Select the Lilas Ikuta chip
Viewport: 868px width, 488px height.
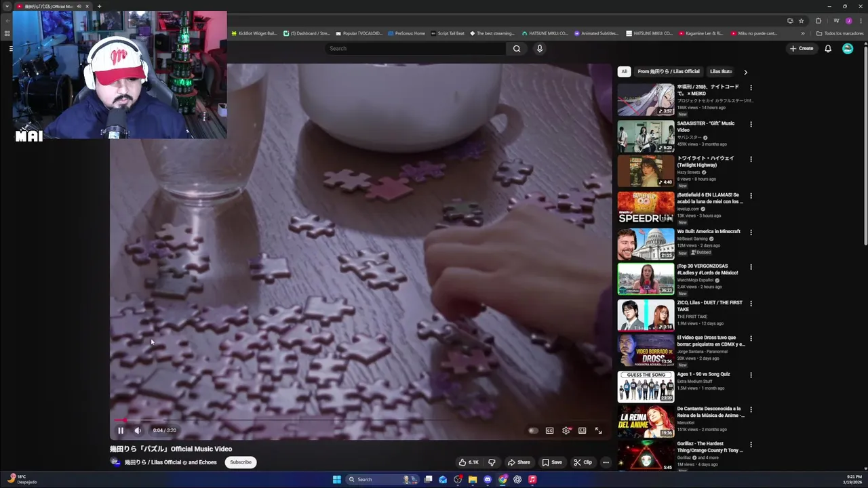[721, 71]
